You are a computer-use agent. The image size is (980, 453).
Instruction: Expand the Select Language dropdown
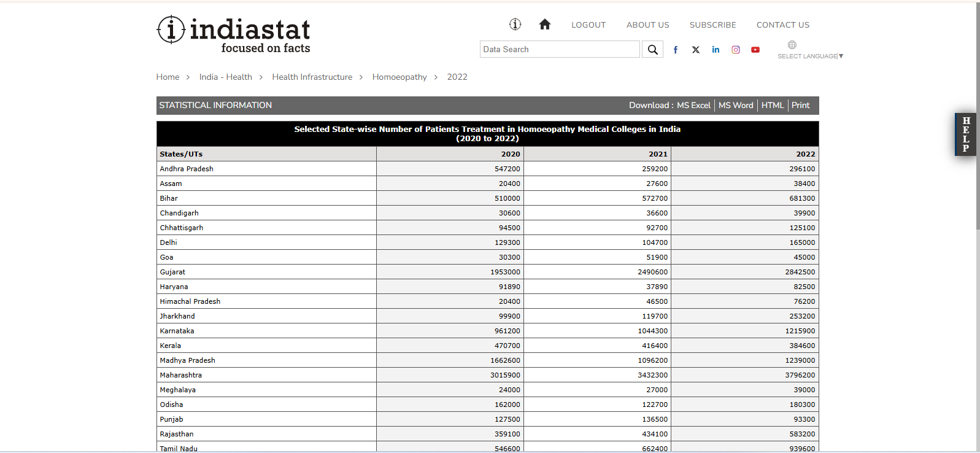(x=810, y=56)
